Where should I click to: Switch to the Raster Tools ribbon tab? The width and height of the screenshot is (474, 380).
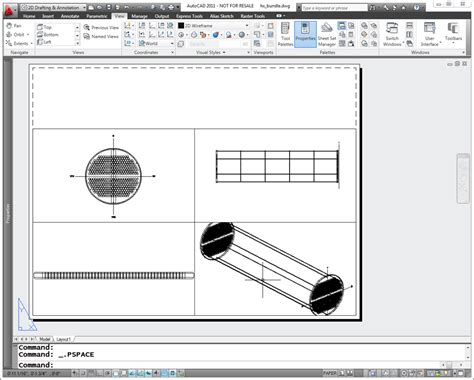pos(253,16)
